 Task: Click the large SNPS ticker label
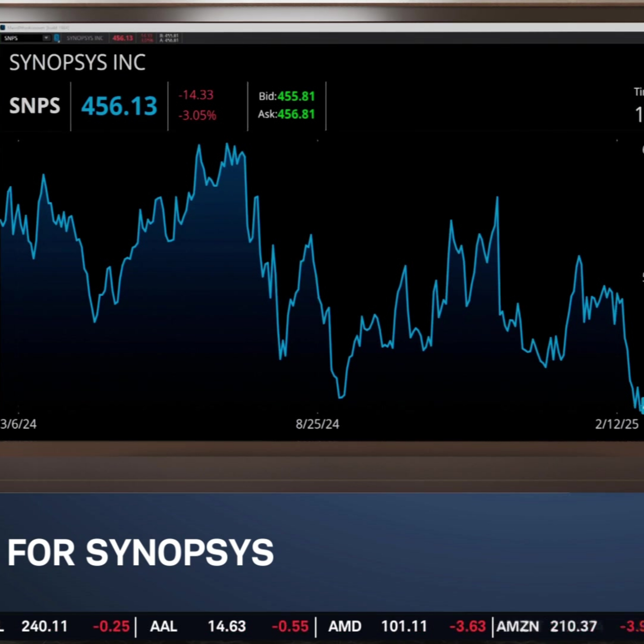click(x=35, y=106)
